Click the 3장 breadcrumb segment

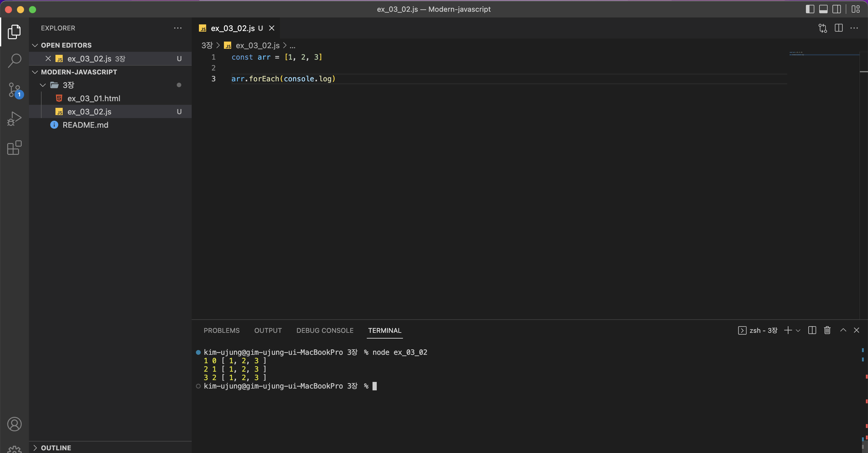coord(207,45)
